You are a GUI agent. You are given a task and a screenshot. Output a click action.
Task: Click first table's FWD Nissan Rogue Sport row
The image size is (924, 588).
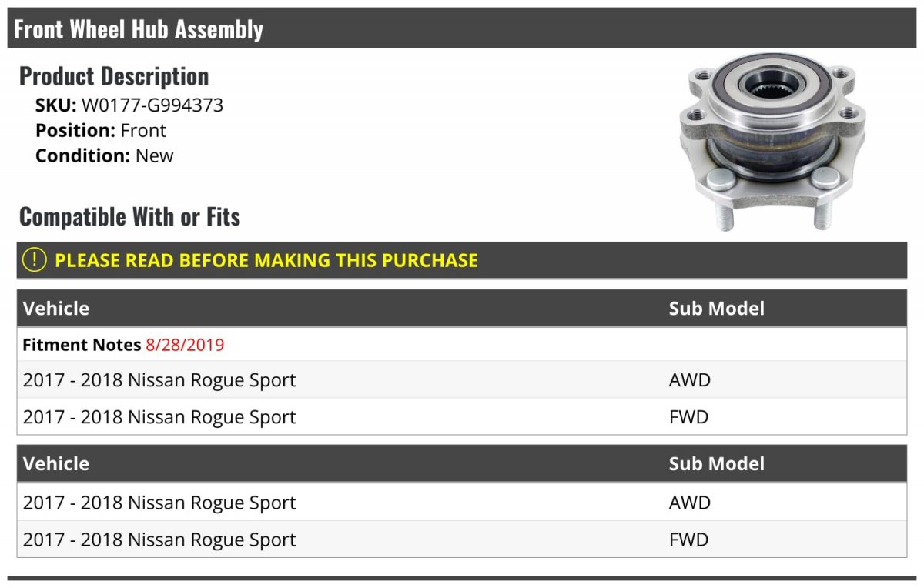pos(462,416)
